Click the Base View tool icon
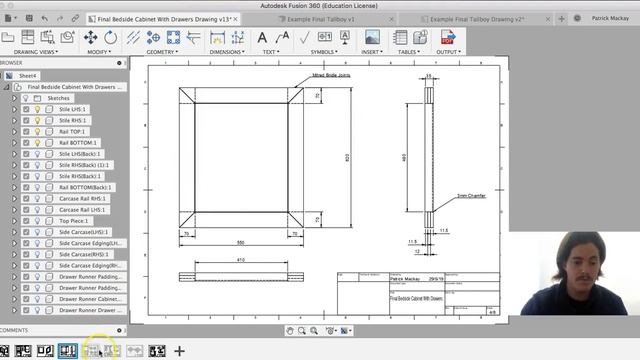Screen dimensions: 640x360 [x=8, y=38]
